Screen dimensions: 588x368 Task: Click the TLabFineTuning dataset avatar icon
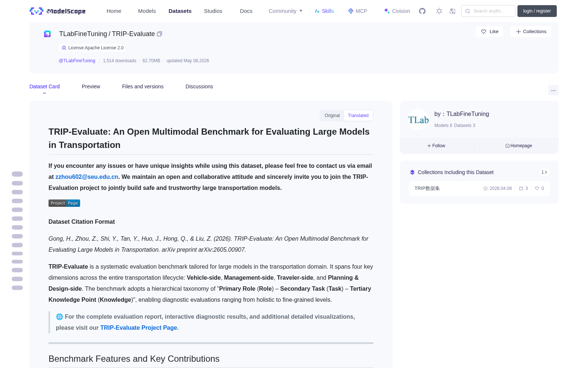47,34
